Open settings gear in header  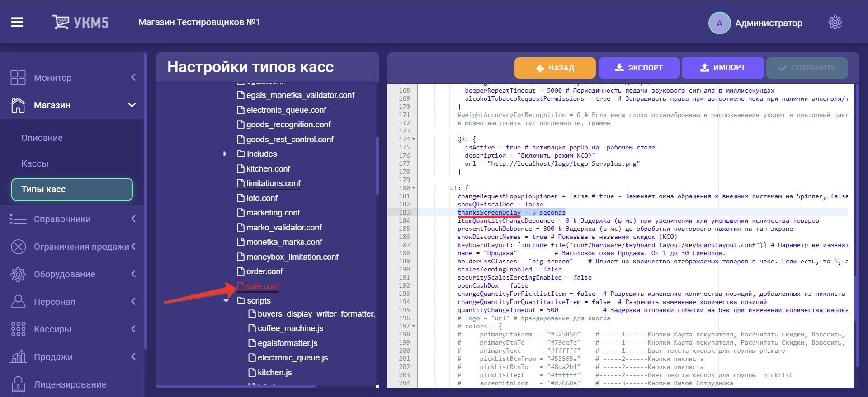[x=835, y=22]
